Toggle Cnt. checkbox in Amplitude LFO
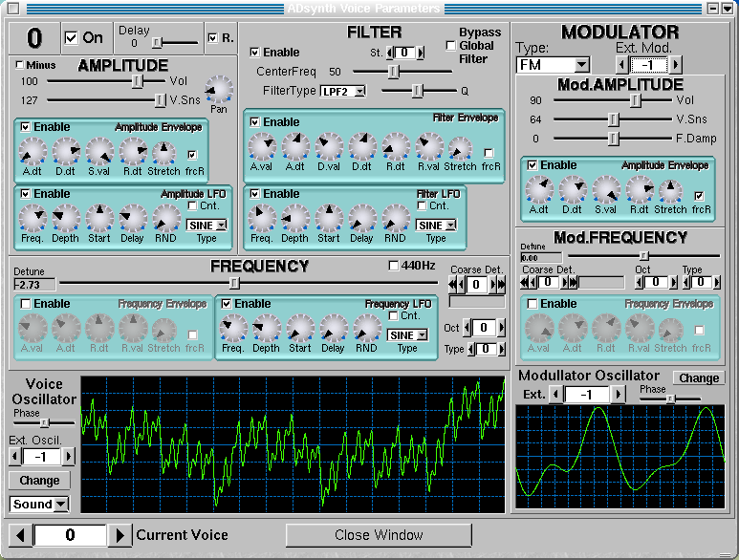This screenshot has height=560, width=739. click(x=192, y=205)
